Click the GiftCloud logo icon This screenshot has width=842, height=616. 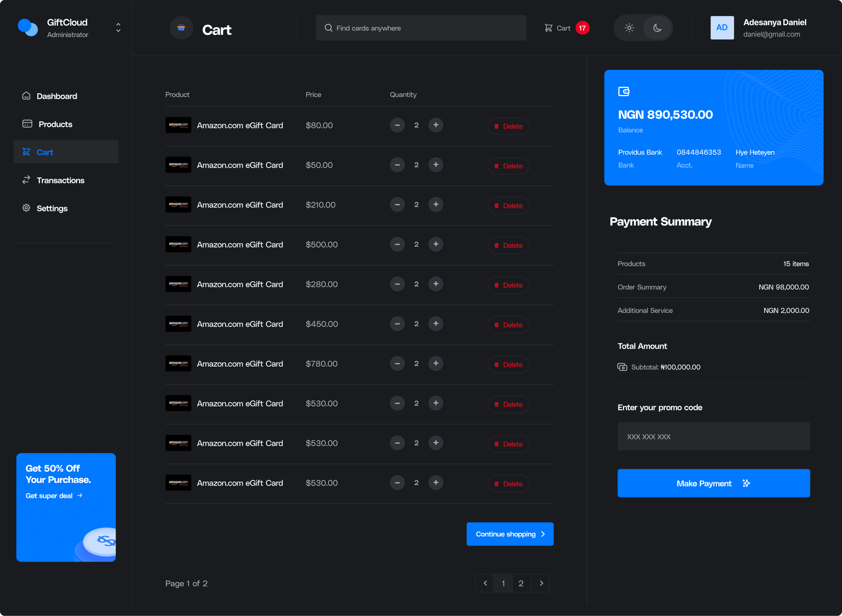28,28
